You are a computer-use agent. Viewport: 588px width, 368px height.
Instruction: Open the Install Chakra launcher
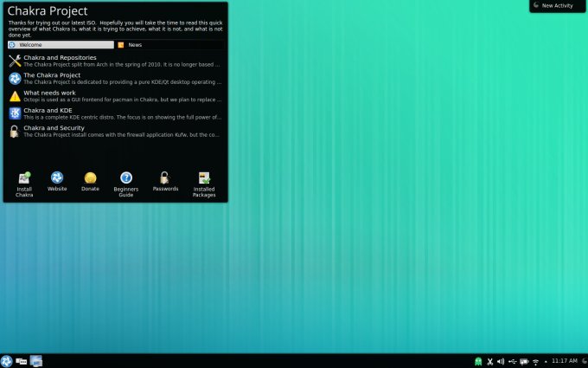pyautogui.click(x=24, y=184)
